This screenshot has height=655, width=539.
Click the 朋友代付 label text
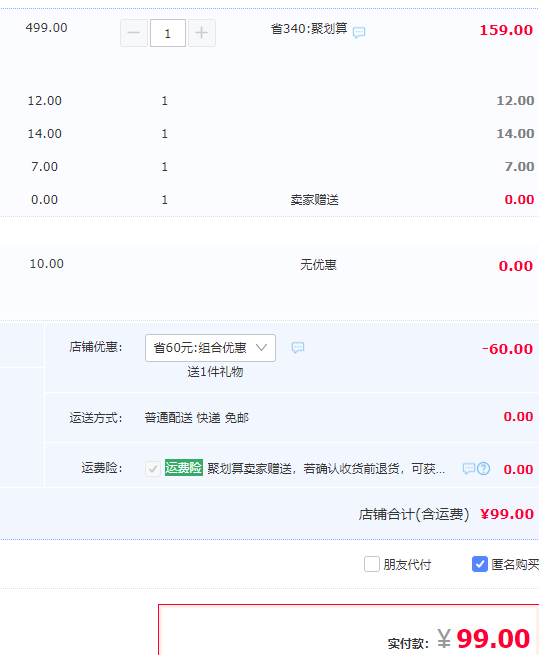pyautogui.click(x=407, y=565)
